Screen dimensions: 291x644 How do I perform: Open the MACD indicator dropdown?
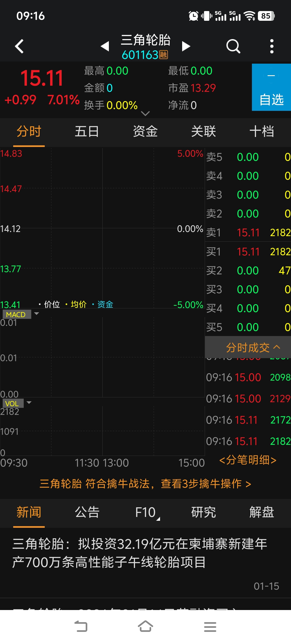point(21,314)
